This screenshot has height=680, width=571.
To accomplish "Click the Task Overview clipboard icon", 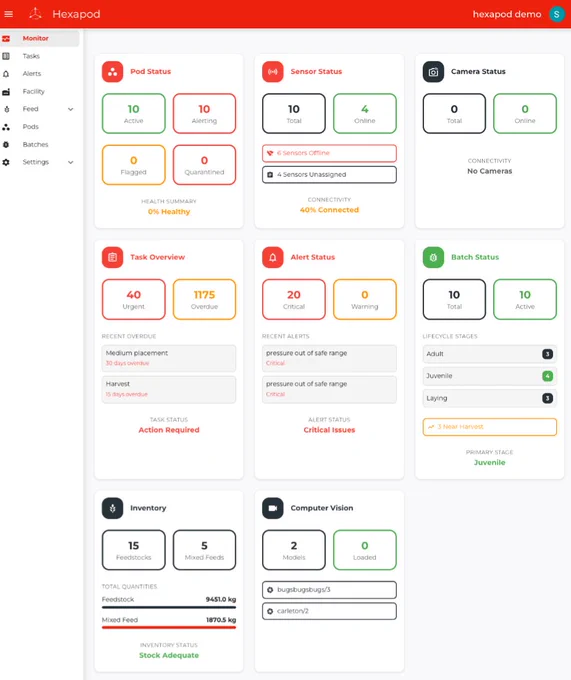I will click(x=113, y=257).
